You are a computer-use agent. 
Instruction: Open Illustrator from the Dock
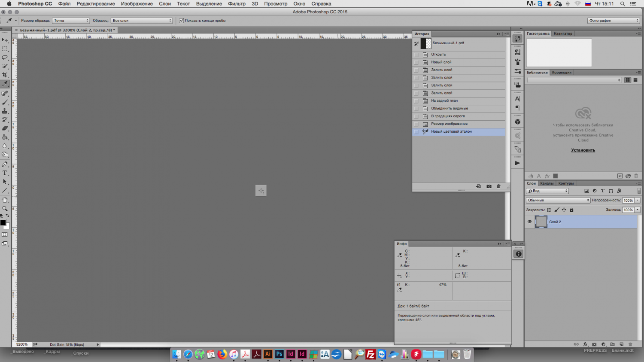[x=268, y=354]
